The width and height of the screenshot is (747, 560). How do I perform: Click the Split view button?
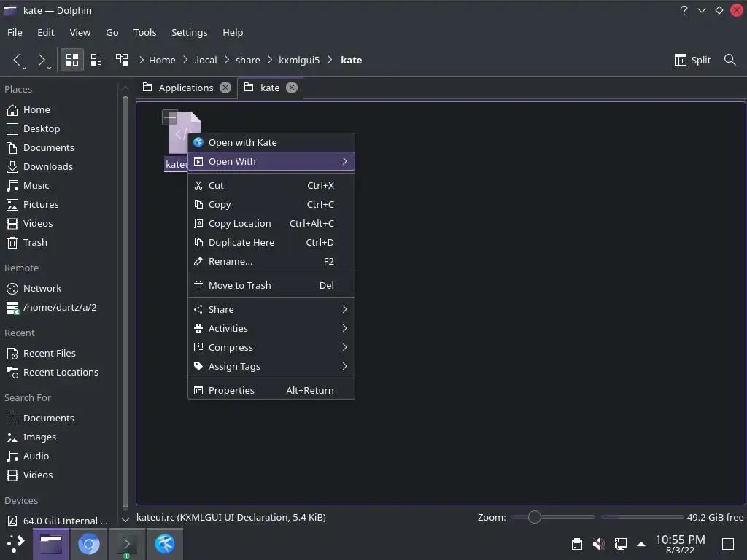[x=693, y=60]
